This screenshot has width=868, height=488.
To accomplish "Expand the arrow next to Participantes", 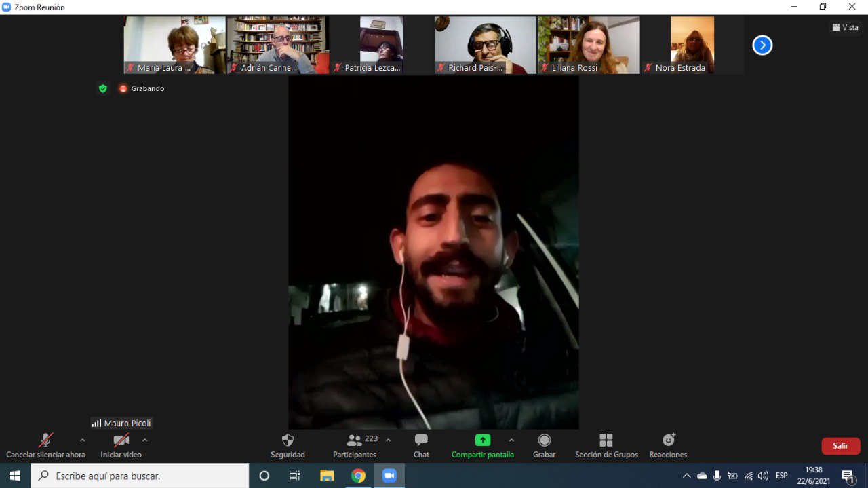I will (388, 440).
